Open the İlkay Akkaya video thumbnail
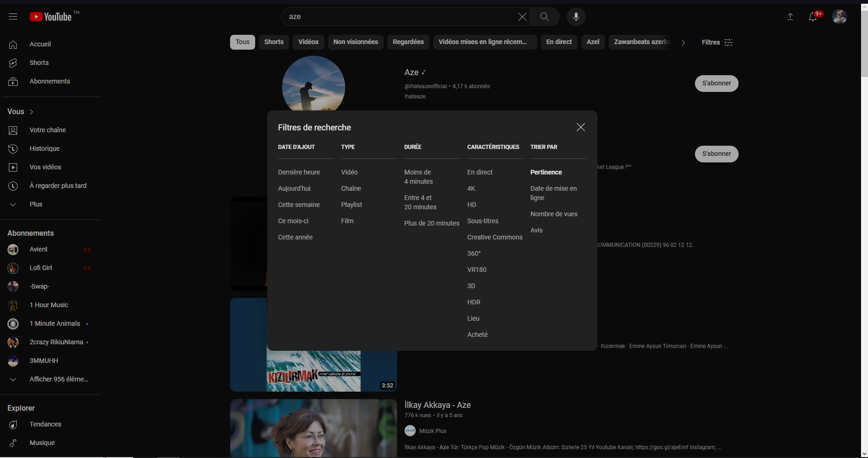The width and height of the screenshot is (868, 458). 314,428
